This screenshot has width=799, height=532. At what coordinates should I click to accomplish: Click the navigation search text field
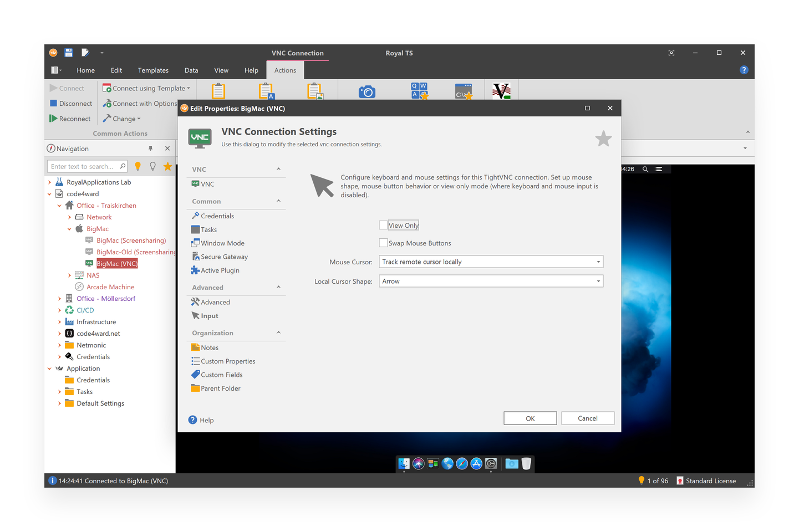point(83,166)
